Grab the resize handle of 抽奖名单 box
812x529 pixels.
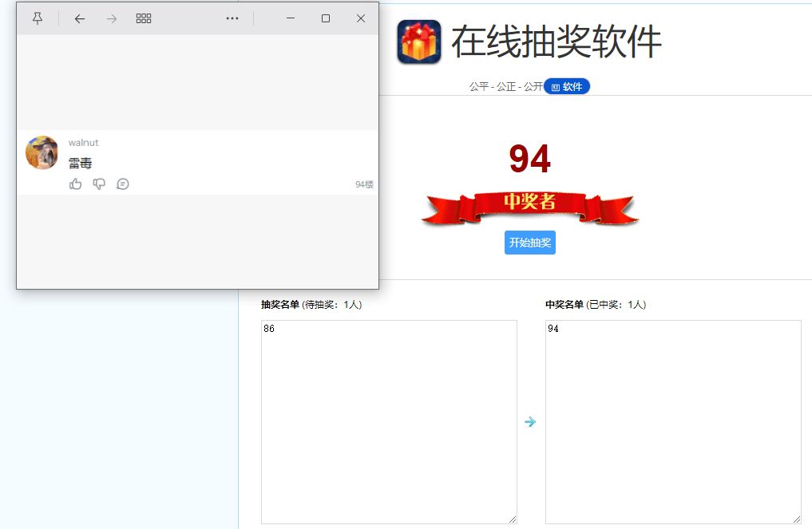(x=513, y=519)
